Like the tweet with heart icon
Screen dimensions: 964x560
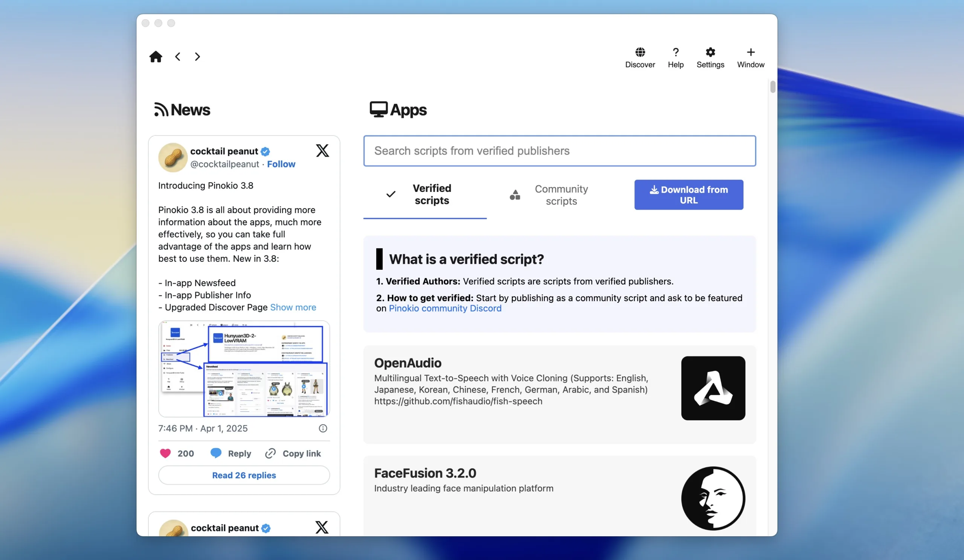tap(165, 453)
